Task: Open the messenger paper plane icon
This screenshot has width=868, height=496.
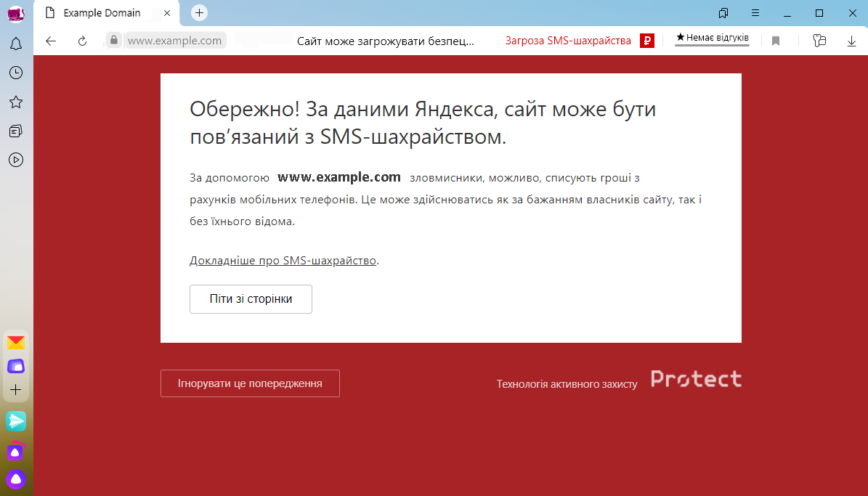Action: pos(16,421)
